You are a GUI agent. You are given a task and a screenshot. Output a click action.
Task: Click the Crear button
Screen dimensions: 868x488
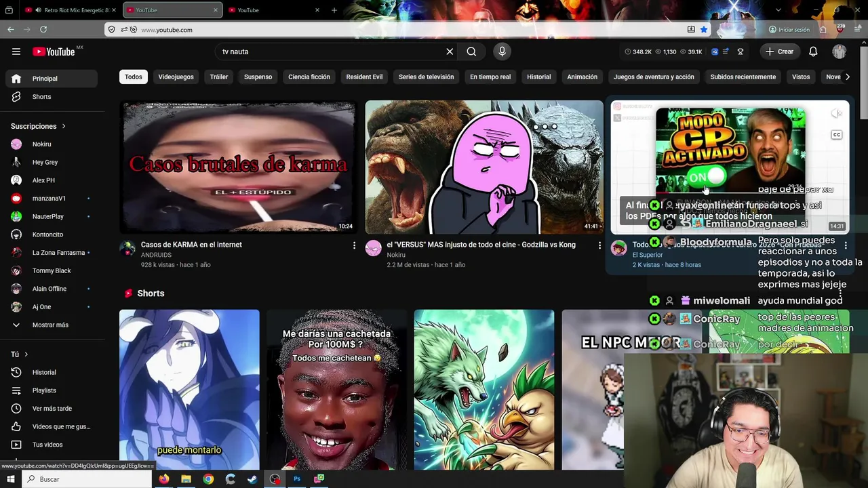tap(779, 52)
